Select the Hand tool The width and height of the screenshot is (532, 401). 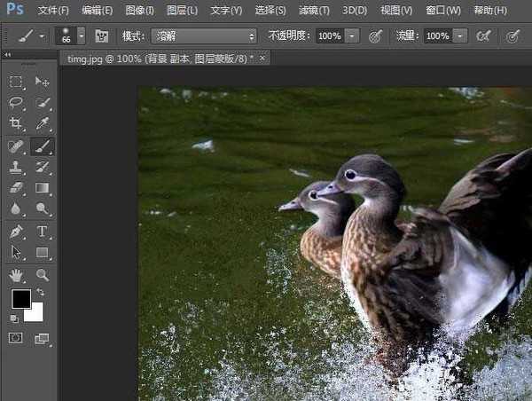[16, 274]
